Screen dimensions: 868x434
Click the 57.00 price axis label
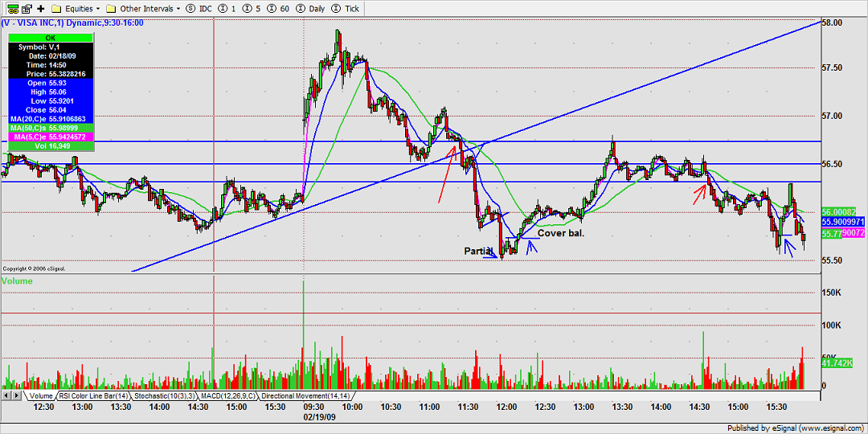point(833,116)
